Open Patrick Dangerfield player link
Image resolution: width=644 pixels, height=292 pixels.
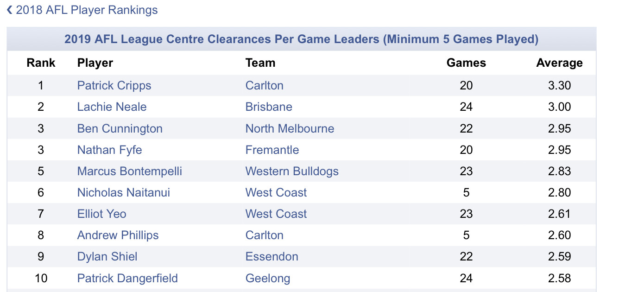point(127,278)
